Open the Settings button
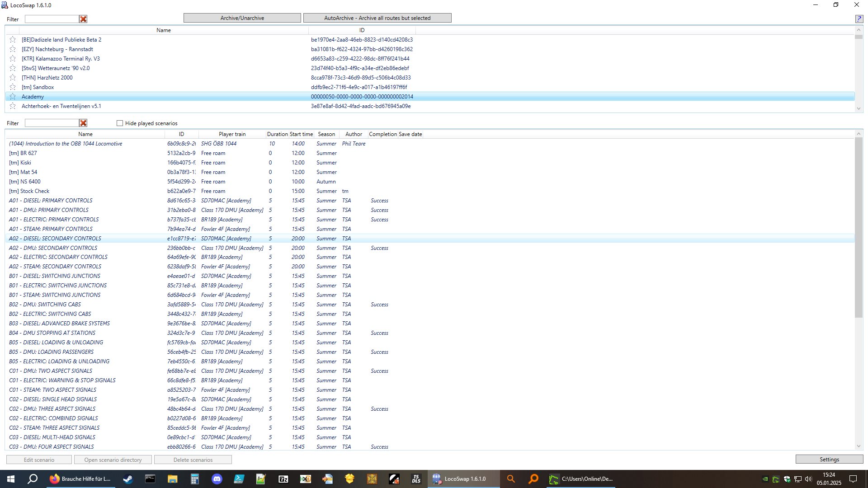Viewport: 868px width, 488px height. click(x=830, y=460)
